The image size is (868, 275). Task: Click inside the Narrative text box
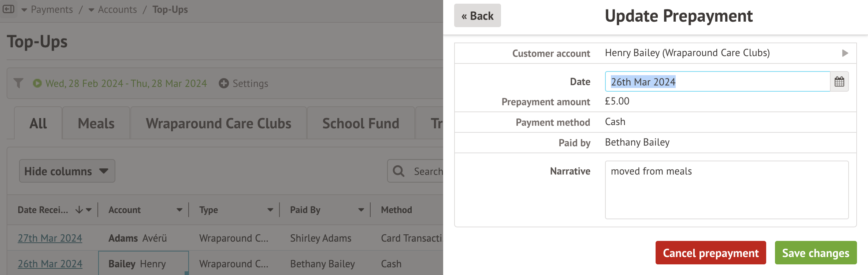[x=727, y=190]
